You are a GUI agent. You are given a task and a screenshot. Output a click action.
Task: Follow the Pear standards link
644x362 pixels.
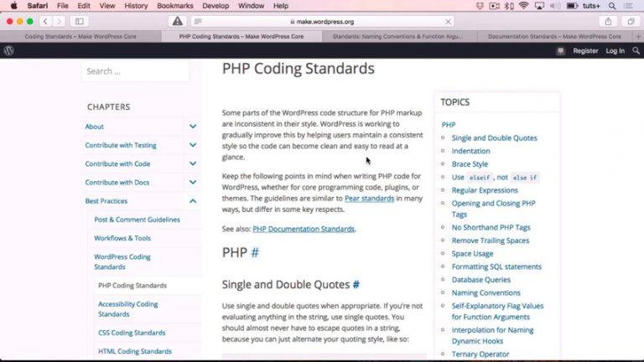click(x=369, y=199)
